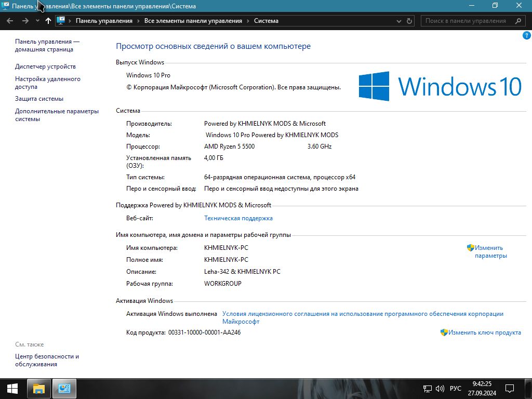Click Изменить параметры for computer name
This screenshot has width=532, height=399.
click(490, 251)
